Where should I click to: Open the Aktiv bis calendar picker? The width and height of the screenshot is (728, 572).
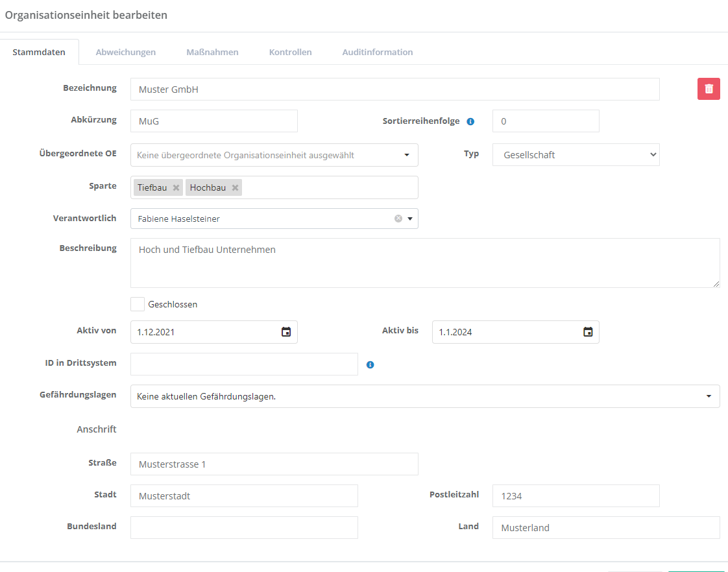pos(587,332)
